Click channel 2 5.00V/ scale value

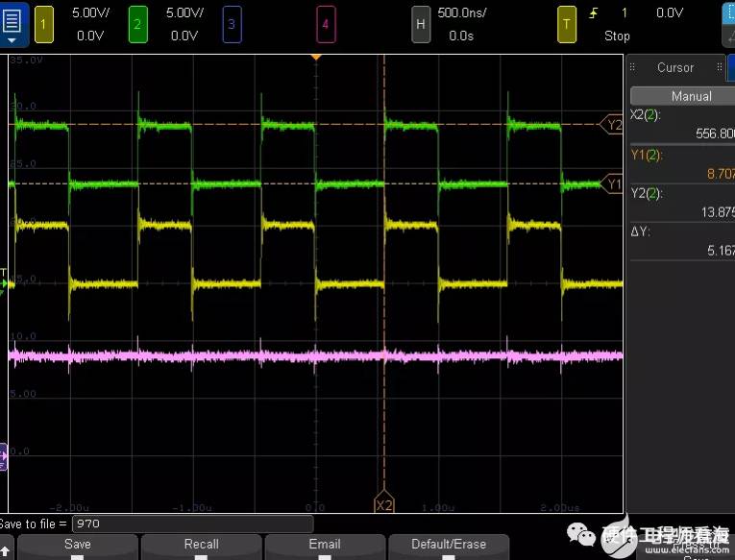pos(184,12)
